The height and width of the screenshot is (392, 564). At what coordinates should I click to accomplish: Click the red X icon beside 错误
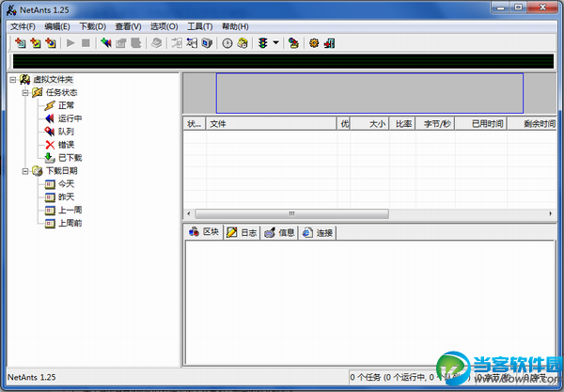coord(50,145)
